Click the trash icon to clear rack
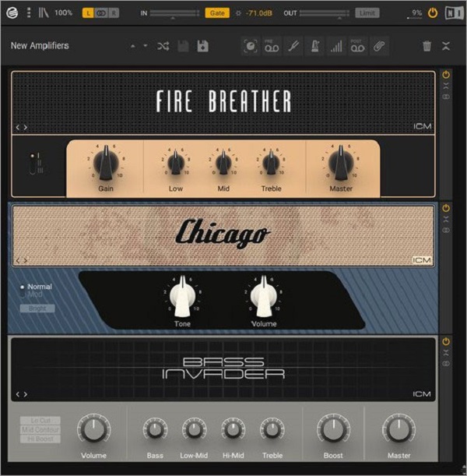 pos(427,46)
